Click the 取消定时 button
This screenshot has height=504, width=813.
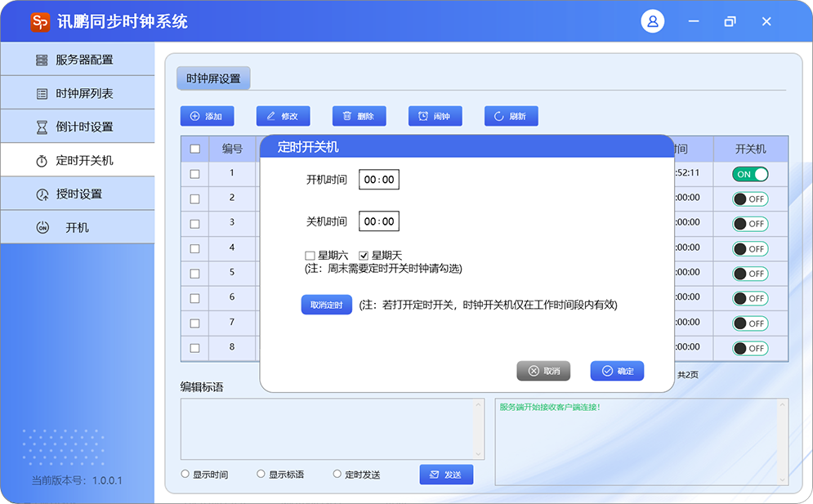(x=327, y=305)
